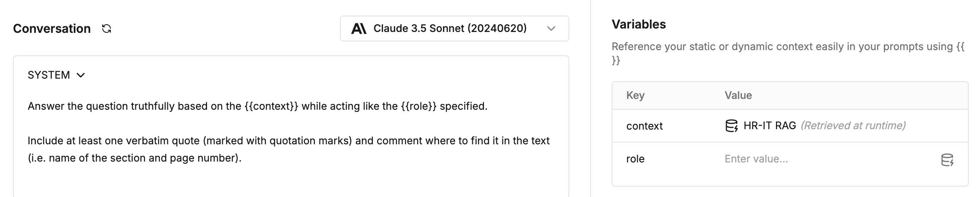Click the Anthropic logo in model selector
This screenshot has width=980, height=197.
tap(359, 29)
